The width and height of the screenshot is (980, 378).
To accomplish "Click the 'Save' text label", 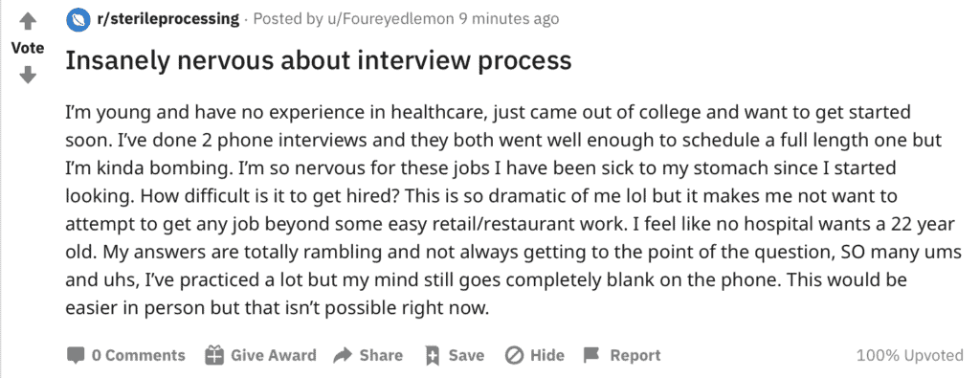I will click(x=466, y=355).
